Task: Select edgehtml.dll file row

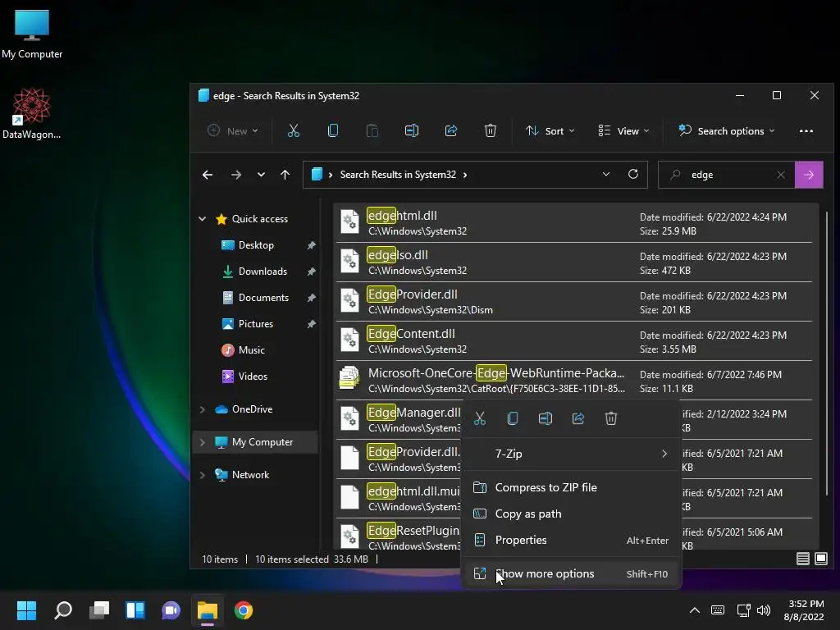Action: tap(574, 223)
